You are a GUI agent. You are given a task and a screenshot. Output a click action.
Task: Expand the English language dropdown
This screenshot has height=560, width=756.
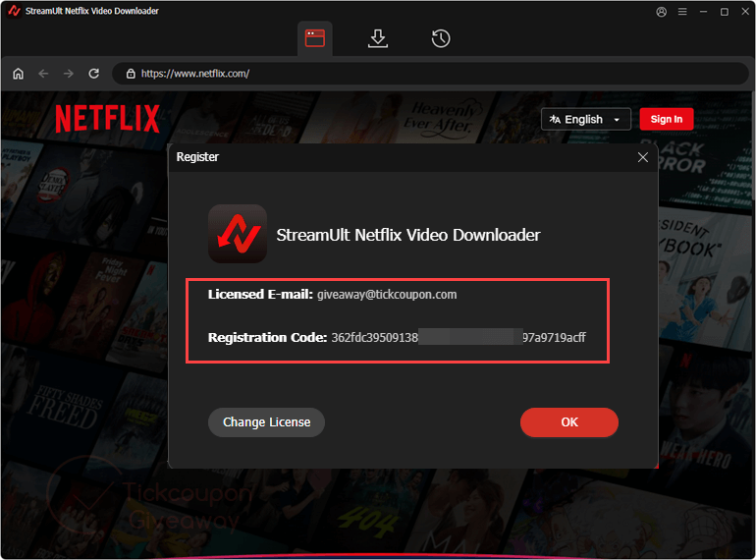click(x=586, y=119)
